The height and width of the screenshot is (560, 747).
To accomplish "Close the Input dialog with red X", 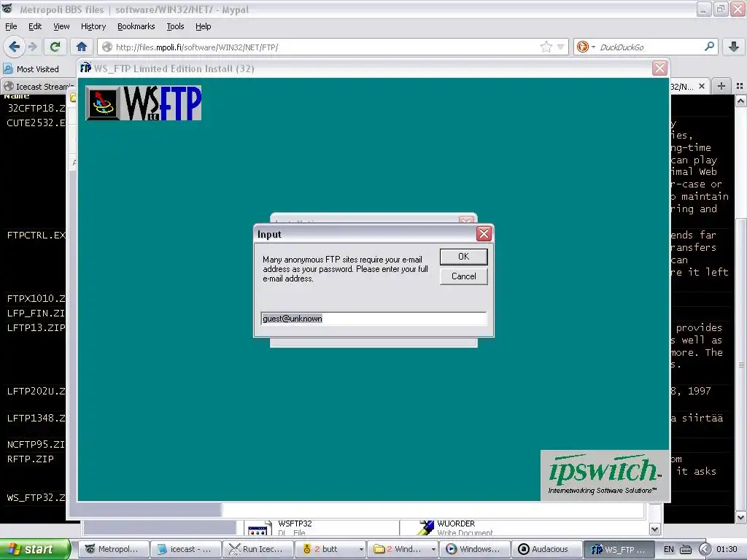I will click(x=484, y=234).
